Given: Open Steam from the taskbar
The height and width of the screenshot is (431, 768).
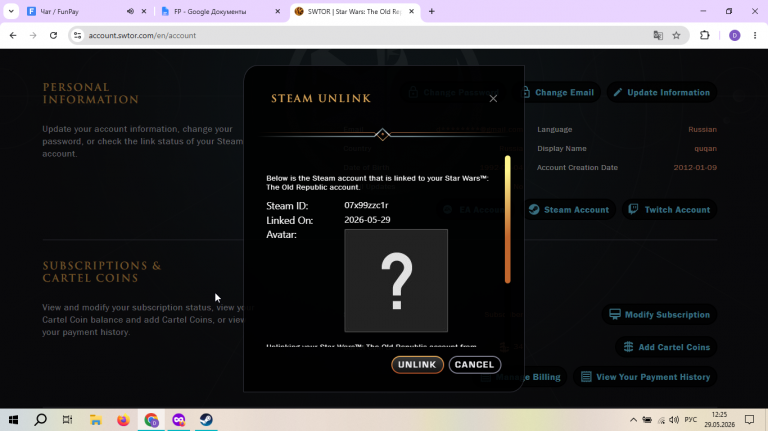Looking at the screenshot, I should [206, 420].
